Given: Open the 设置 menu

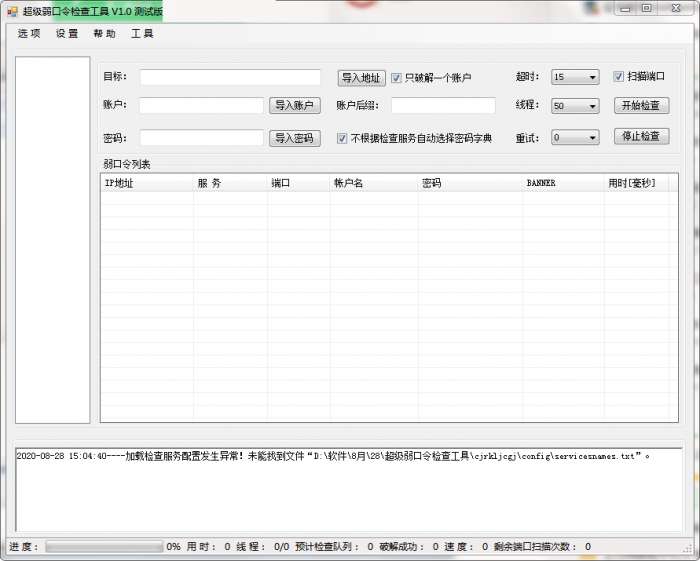Looking at the screenshot, I should 67,33.
